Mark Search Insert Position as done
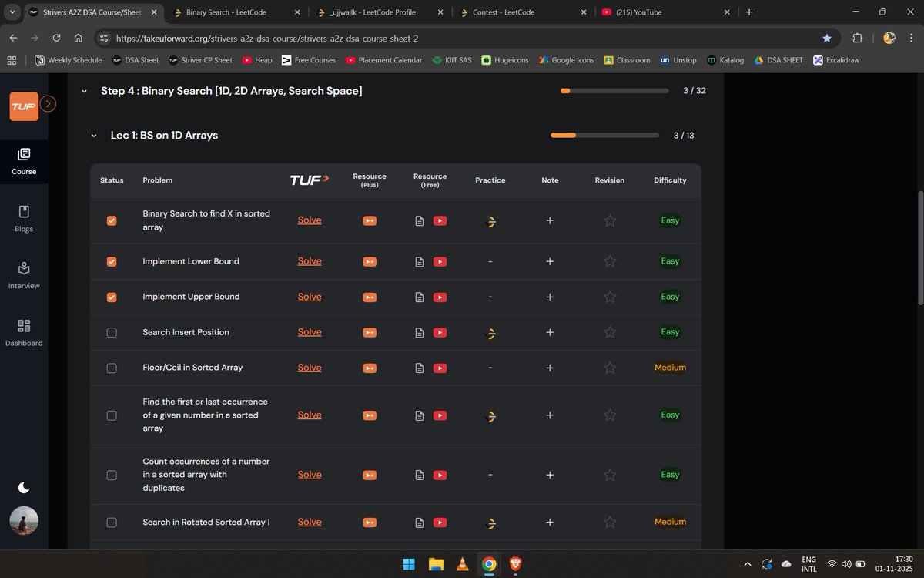The image size is (924, 578). tap(112, 332)
